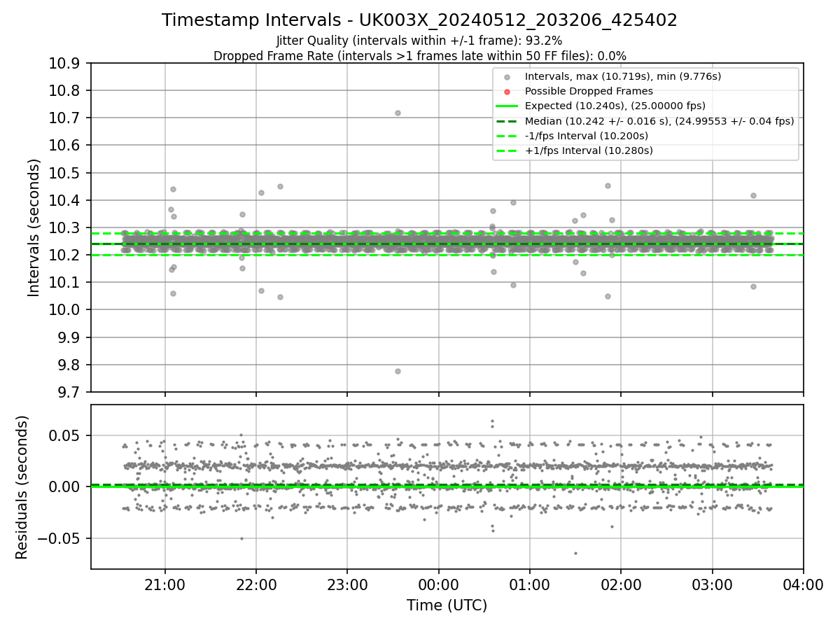Viewport: 840px width, 630px height.
Task: Click the '23:00' time tick label
Action: click(x=347, y=584)
